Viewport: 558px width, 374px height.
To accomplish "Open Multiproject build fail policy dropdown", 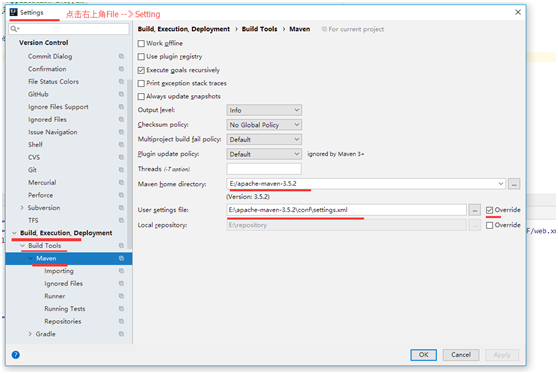I will [264, 139].
